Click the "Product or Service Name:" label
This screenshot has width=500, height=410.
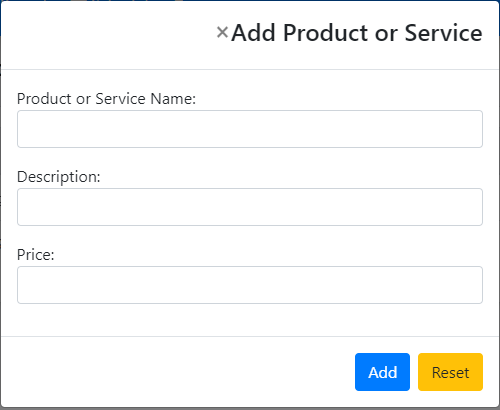(106, 99)
